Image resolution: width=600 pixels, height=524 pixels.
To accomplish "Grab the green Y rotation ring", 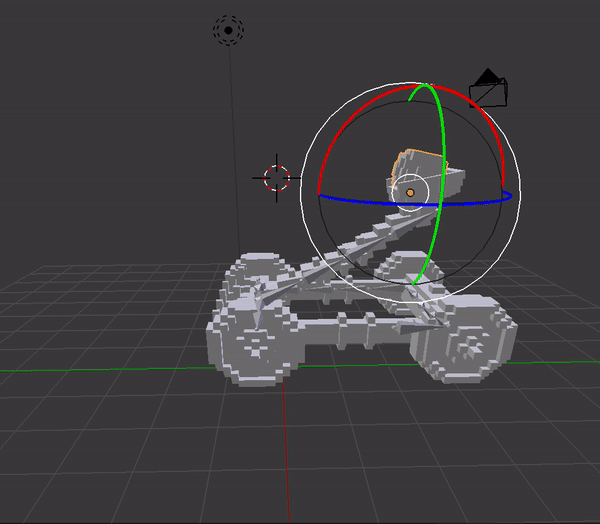I will 443,153.
